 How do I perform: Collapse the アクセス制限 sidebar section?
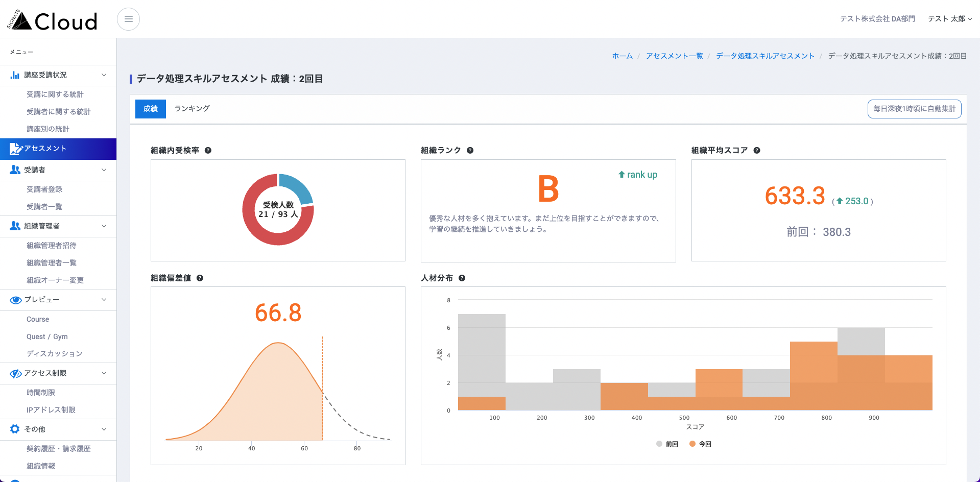(x=104, y=373)
